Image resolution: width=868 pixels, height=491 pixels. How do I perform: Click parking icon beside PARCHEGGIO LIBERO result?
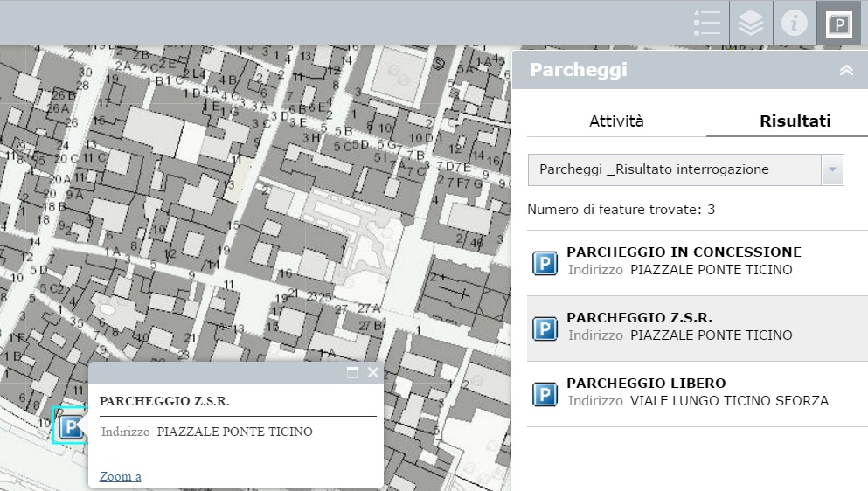point(545,394)
